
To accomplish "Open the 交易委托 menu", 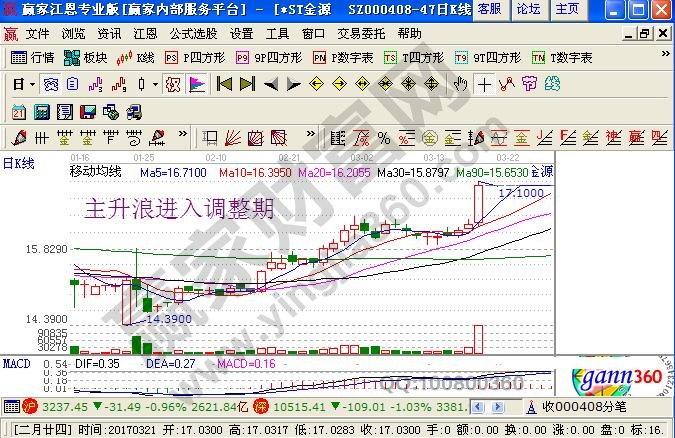I will pyautogui.click(x=361, y=34).
